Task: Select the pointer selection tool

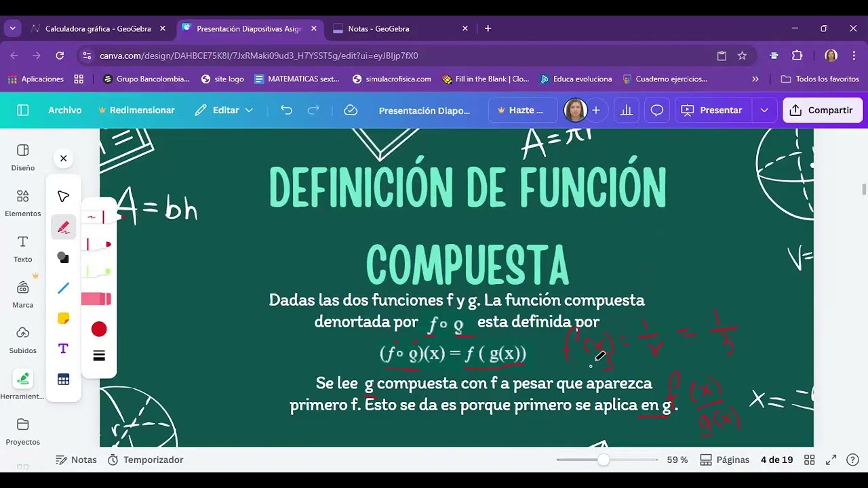Action: click(x=63, y=197)
